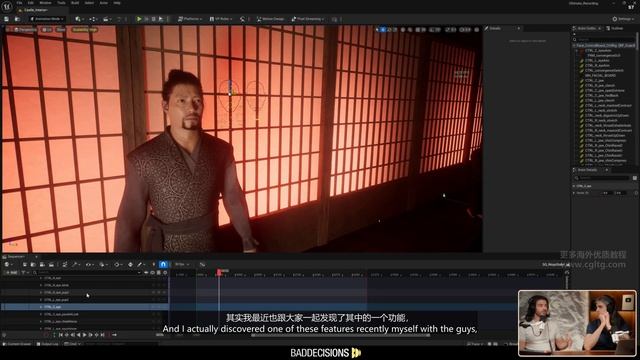Screen dimensions: 640x360
Task: Open the Window menu
Action: (x=45, y=3)
